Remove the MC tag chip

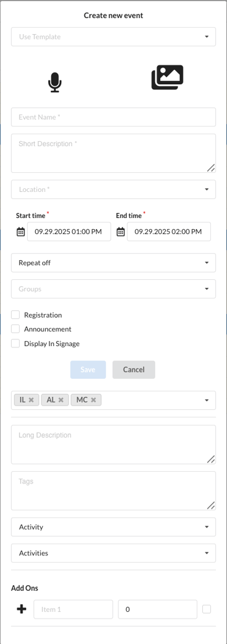(93, 399)
